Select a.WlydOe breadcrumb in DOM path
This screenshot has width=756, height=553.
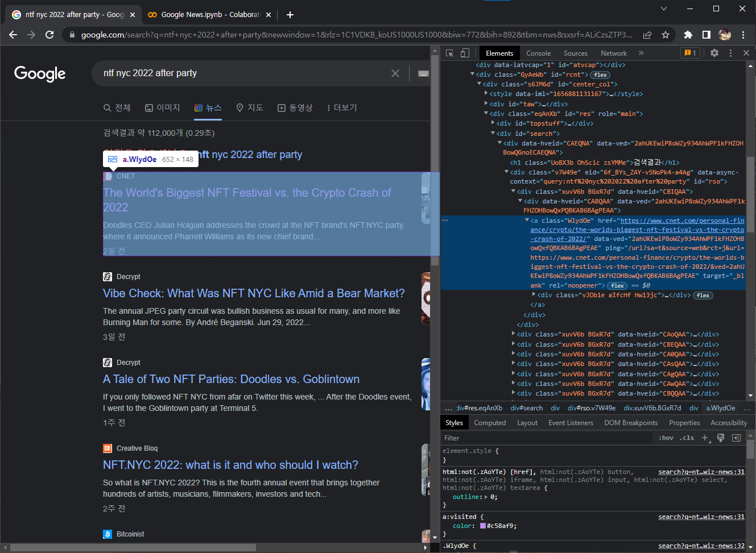pos(720,408)
